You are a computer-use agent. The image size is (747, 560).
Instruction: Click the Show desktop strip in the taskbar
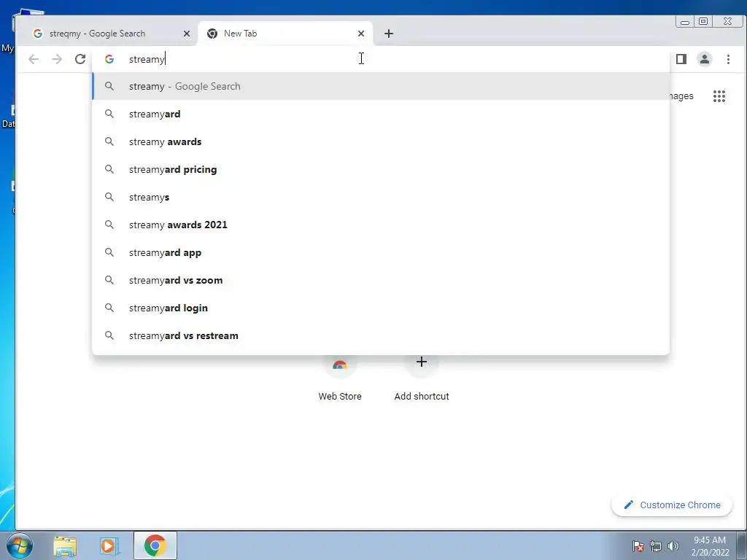pyautogui.click(x=742, y=545)
